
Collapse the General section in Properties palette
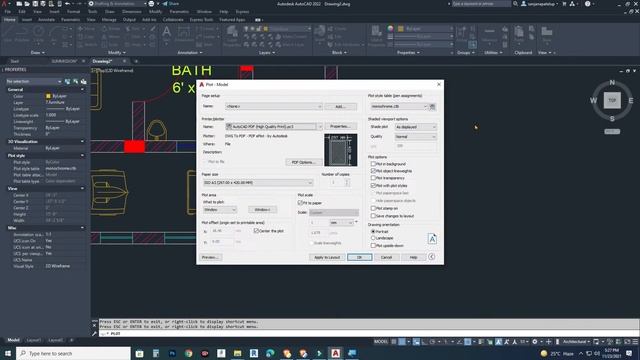[x=82, y=89]
